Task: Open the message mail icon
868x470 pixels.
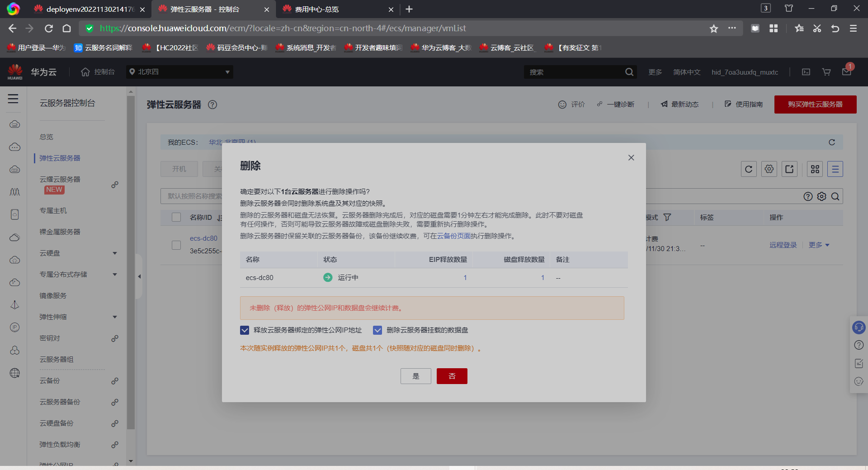Action: [x=847, y=72]
